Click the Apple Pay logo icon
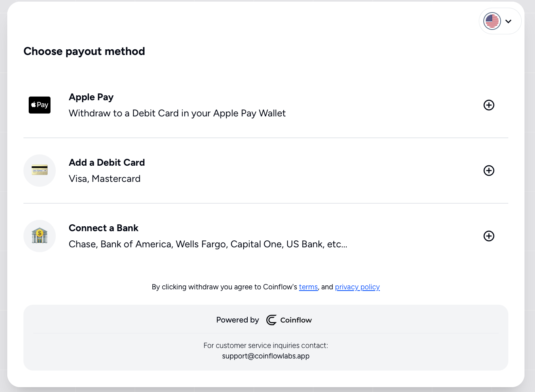The height and width of the screenshot is (392, 535). tap(40, 105)
